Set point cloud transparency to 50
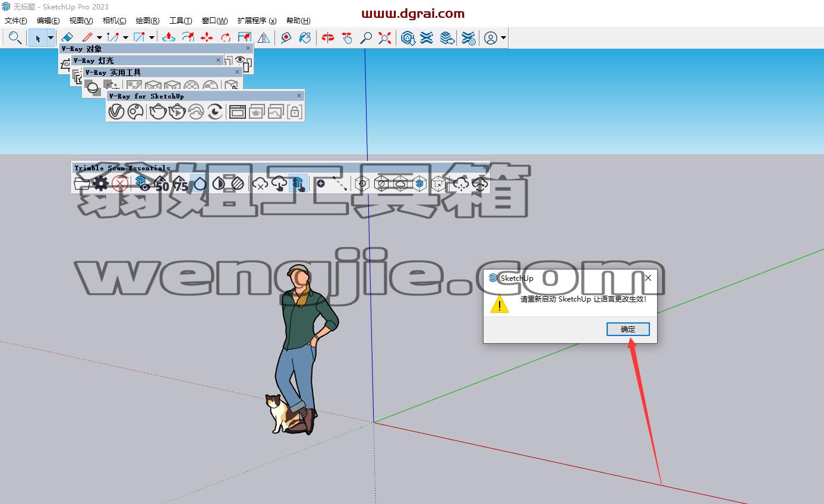This screenshot has height=504, width=824. click(x=162, y=184)
